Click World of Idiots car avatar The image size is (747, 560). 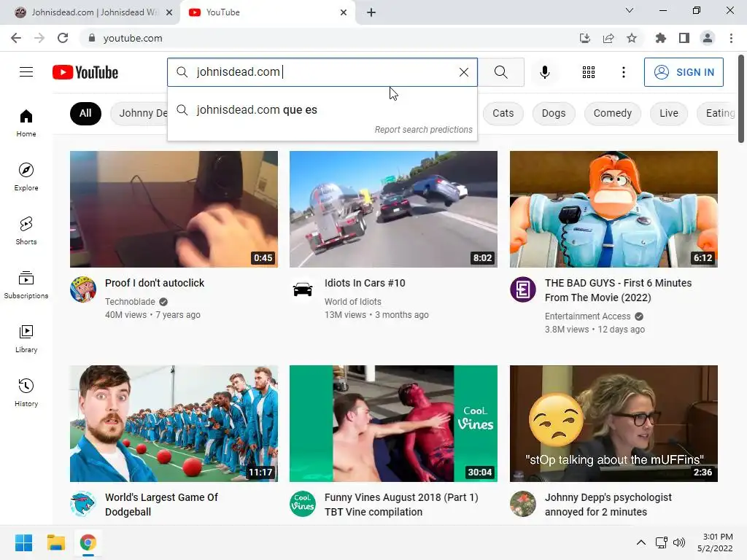click(303, 289)
